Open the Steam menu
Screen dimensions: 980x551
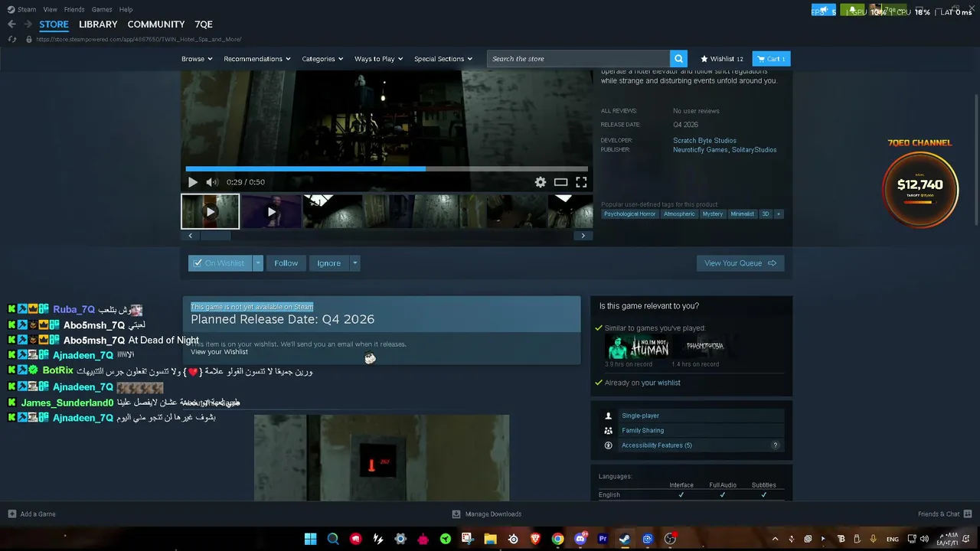point(27,9)
